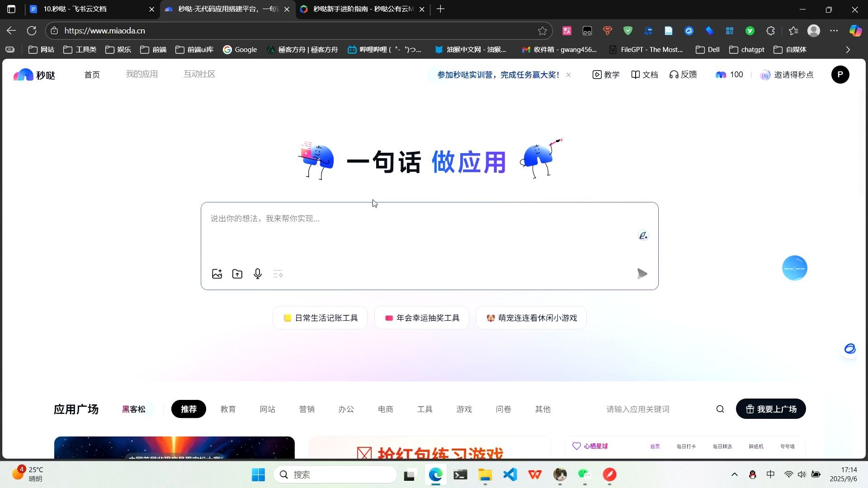Click the search magnifier in 应用广场

tap(720, 409)
